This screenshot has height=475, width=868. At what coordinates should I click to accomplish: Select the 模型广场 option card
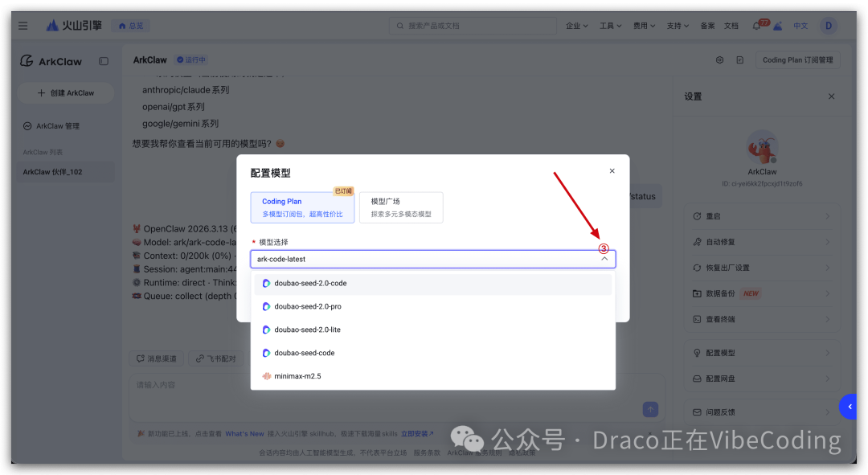point(401,207)
